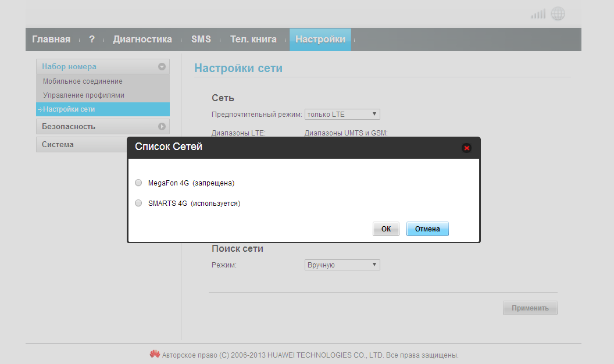This screenshot has width=614, height=364.
Task: Click the Диапазоны UMTS и GSM label
Action: tap(346, 133)
